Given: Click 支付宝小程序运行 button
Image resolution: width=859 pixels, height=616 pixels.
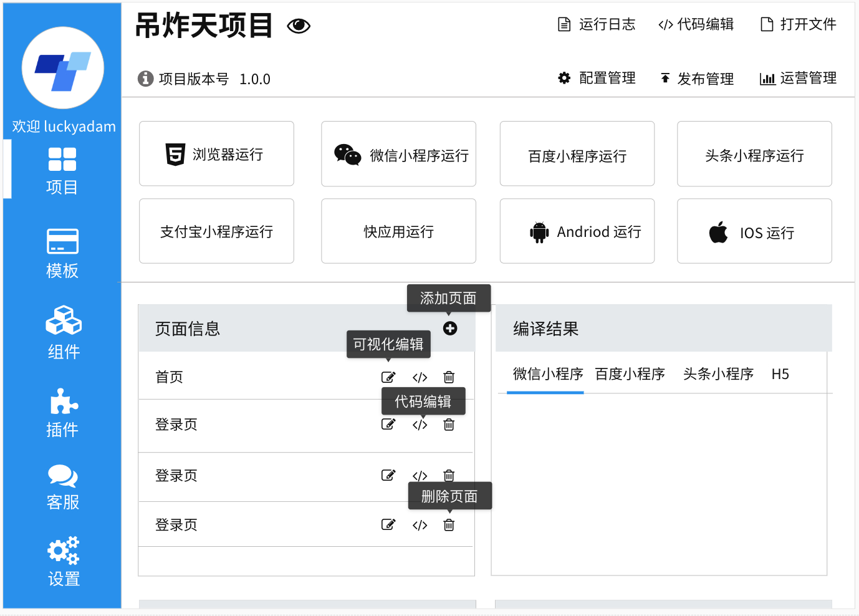Looking at the screenshot, I should (216, 231).
